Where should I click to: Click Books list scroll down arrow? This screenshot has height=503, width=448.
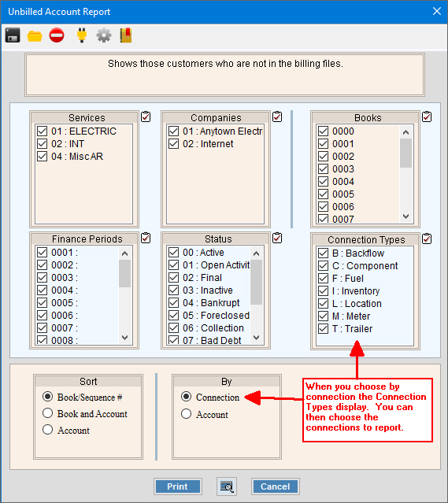pyautogui.click(x=406, y=216)
